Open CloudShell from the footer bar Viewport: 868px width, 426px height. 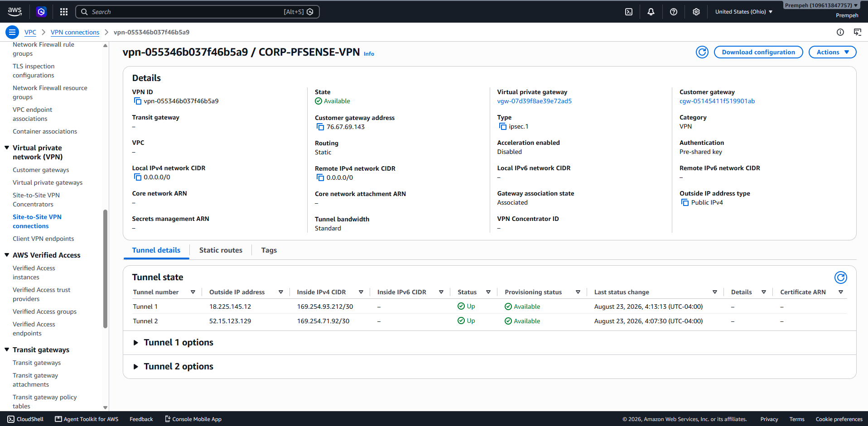pyautogui.click(x=25, y=419)
